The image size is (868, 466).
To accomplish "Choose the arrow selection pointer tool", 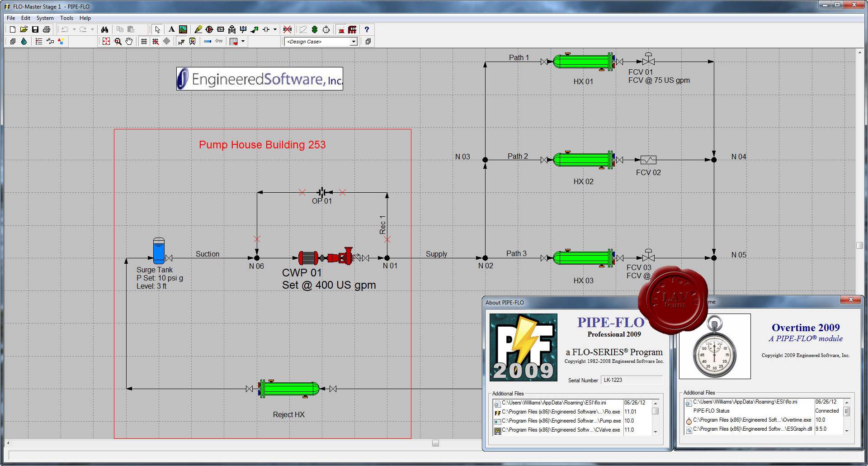I will (157, 29).
